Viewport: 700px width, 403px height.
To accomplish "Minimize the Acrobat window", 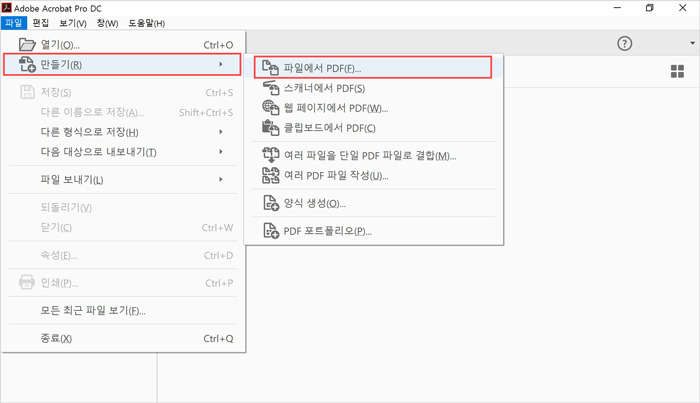I will click(617, 8).
